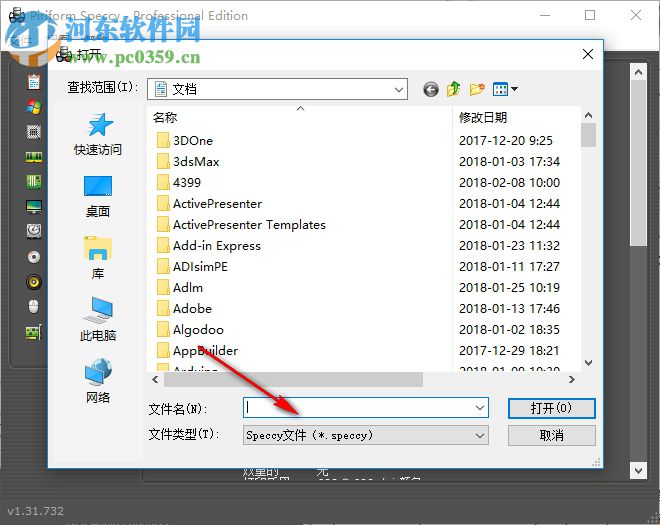Click Speccy main window scrollbar down arrow

[x=638, y=470]
